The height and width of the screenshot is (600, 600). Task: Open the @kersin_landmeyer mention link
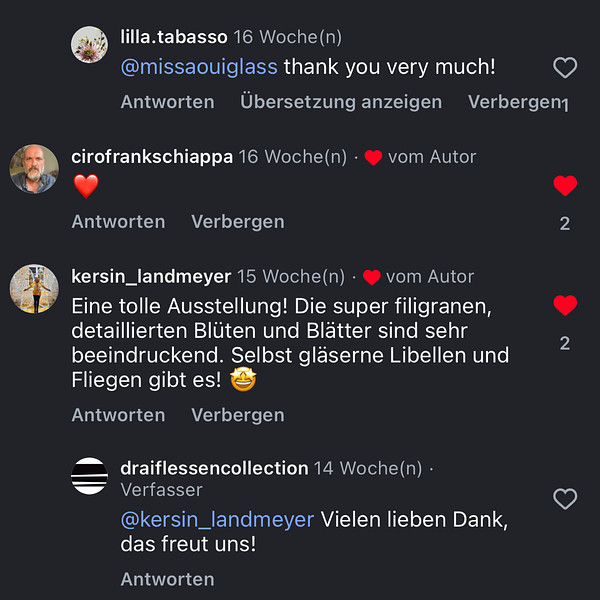click(x=217, y=519)
